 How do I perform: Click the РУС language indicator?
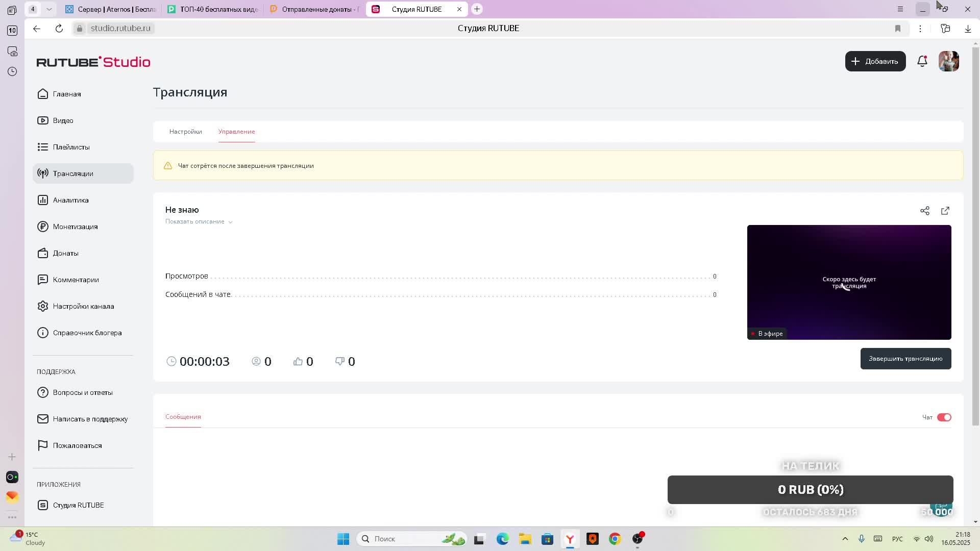tap(897, 539)
